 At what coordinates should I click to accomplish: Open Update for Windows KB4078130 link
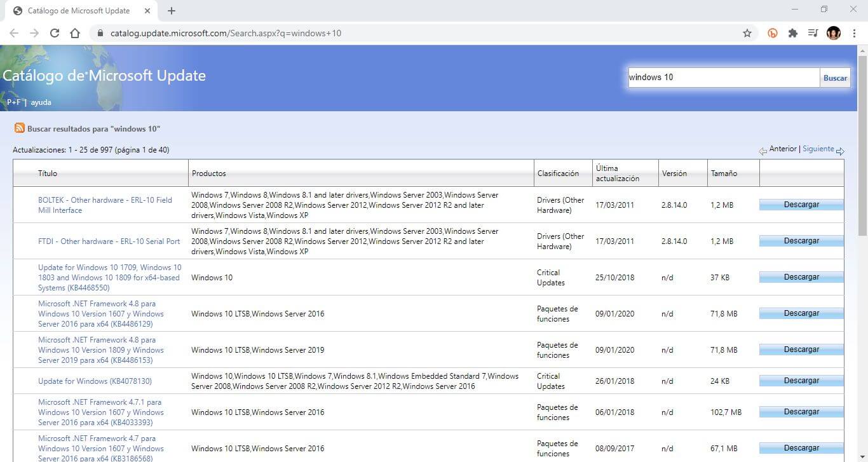(x=95, y=381)
